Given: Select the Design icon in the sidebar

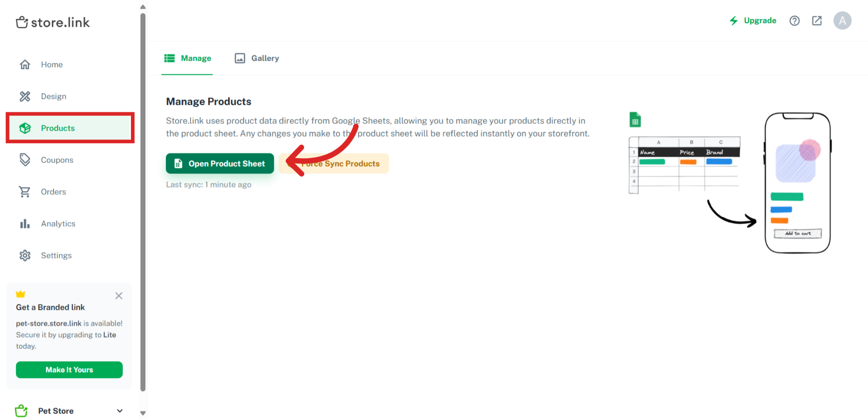Looking at the screenshot, I should [25, 96].
